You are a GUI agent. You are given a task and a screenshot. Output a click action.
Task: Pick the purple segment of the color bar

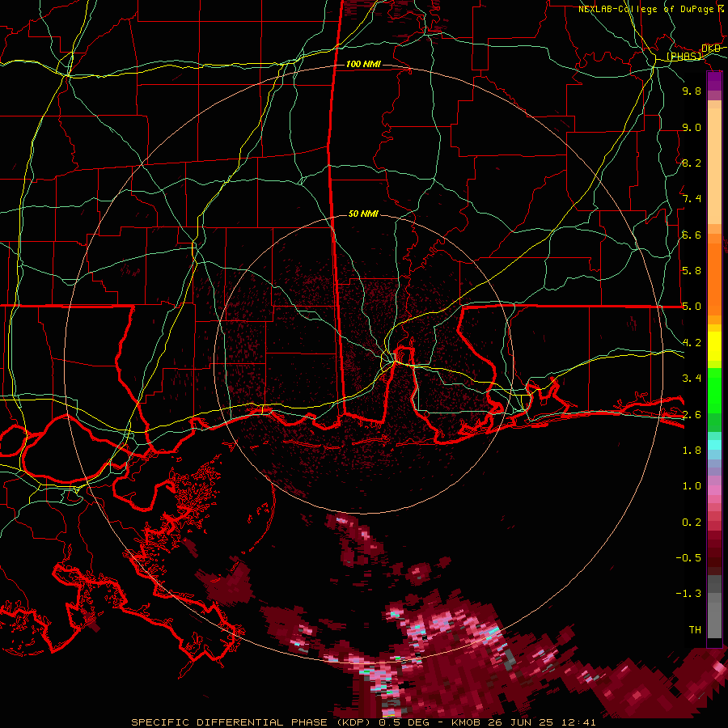[714, 82]
